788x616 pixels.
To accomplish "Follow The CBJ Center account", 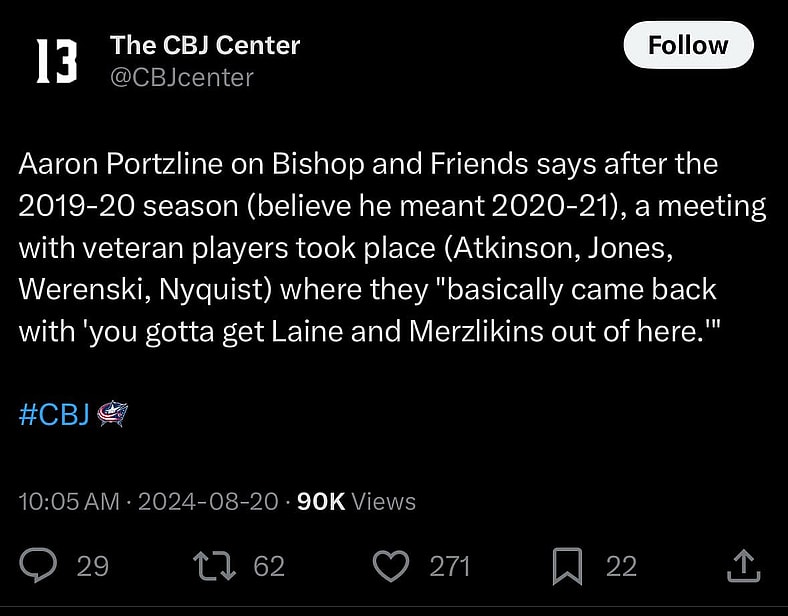I will click(x=687, y=46).
